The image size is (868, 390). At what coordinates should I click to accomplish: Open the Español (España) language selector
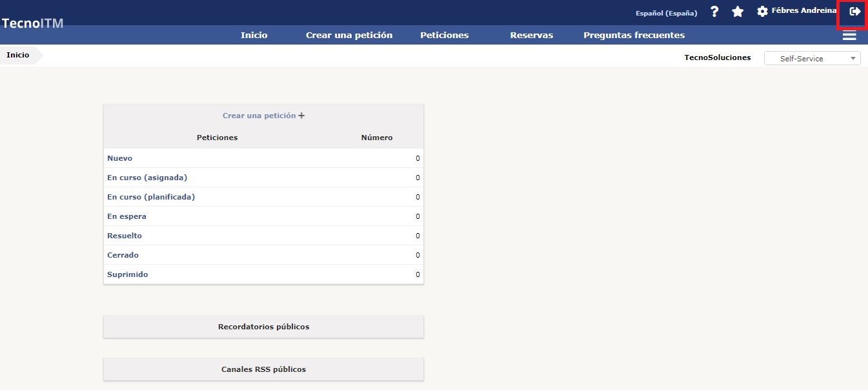click(x=666, y=13)
